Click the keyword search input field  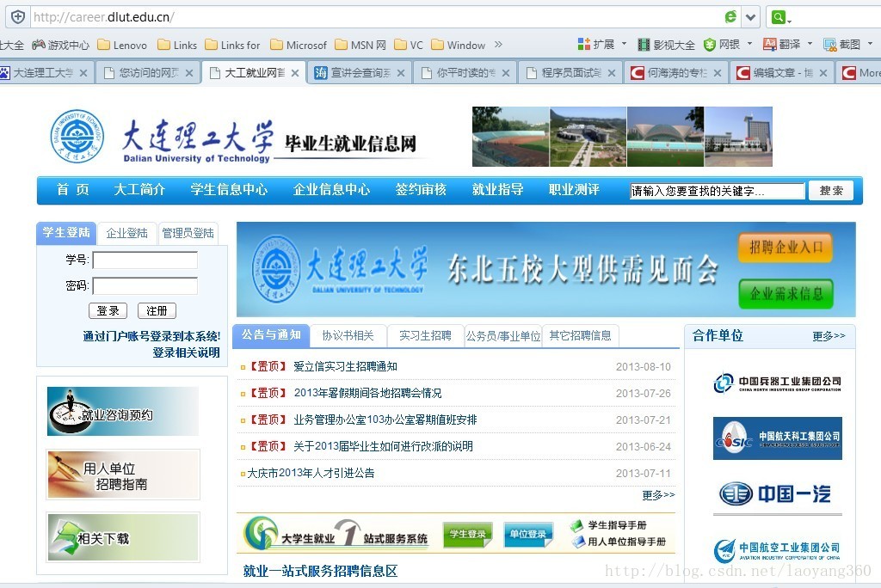click(x=717, y=191)
